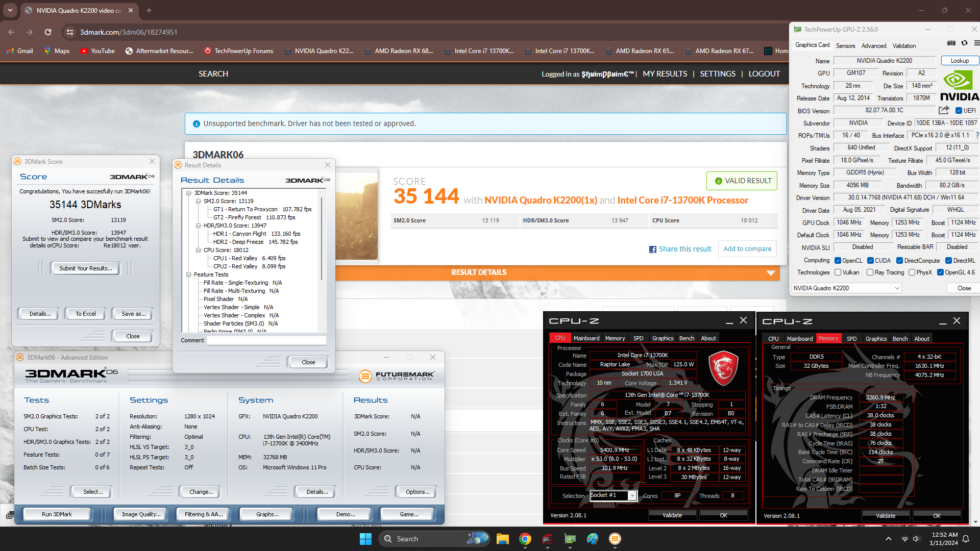The image size is (980, 551).
Task: Click the BIOS export share icon in GPU-Z
Action: click(944, 110)
